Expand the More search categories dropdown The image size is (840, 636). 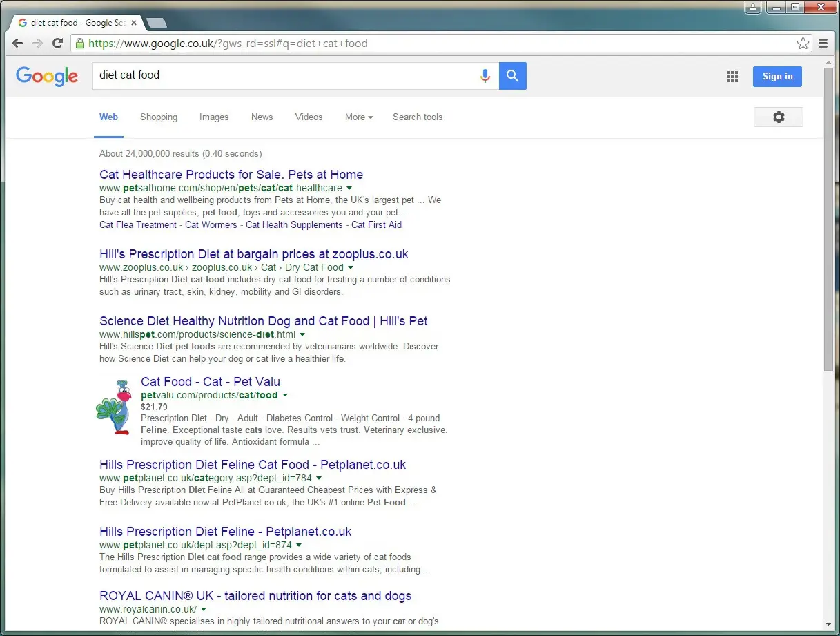click(358, 117)
